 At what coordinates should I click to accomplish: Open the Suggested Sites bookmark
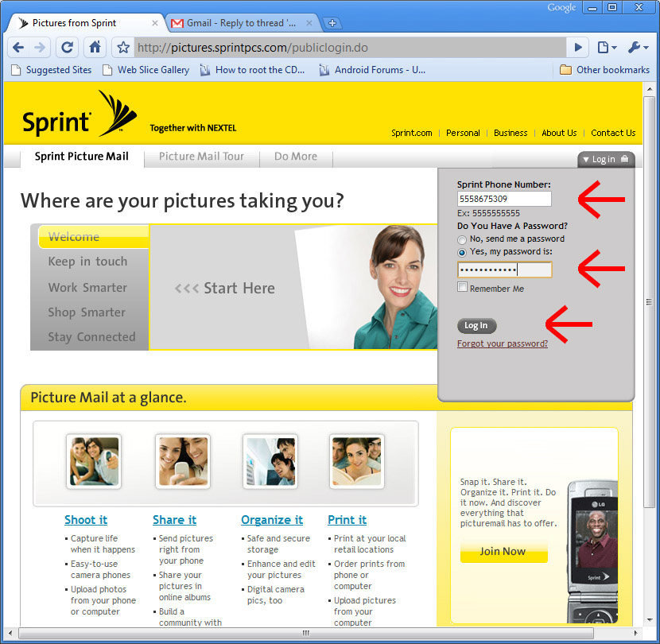point(52,70)
